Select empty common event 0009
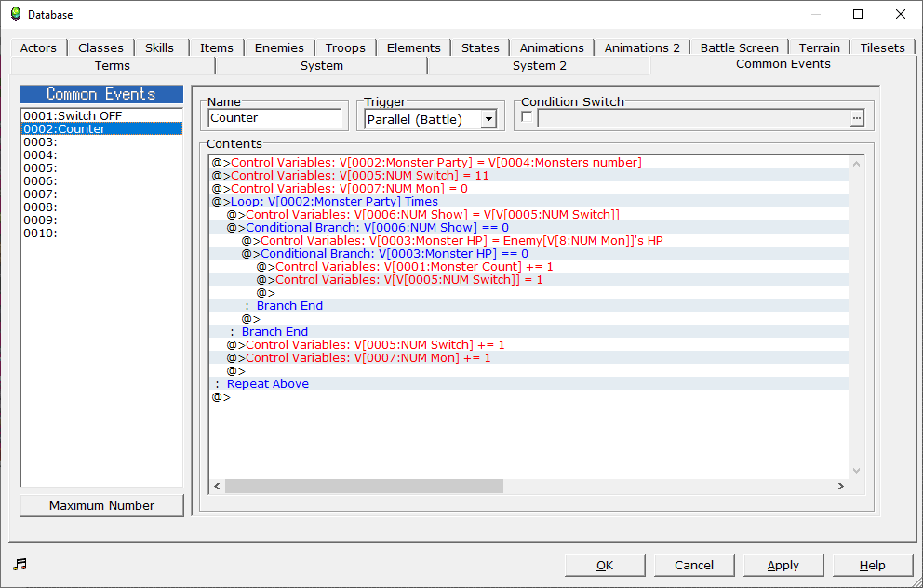The height and width of the screenshot is (588, 923). point(101,220)
